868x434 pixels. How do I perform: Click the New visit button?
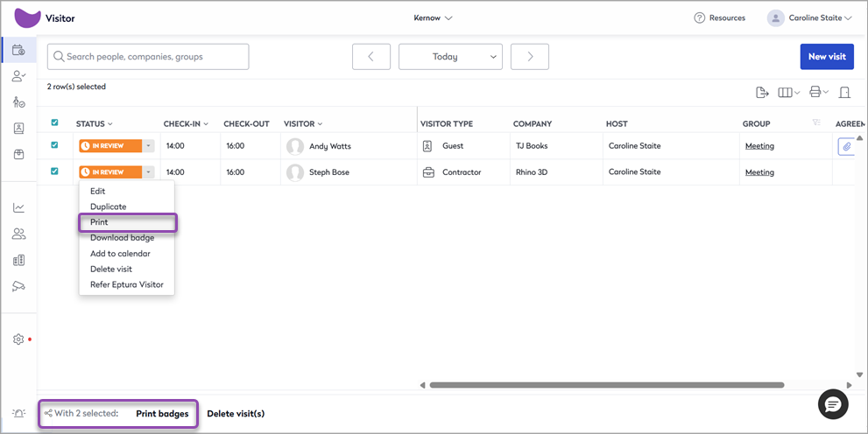(x=826, y=57)
